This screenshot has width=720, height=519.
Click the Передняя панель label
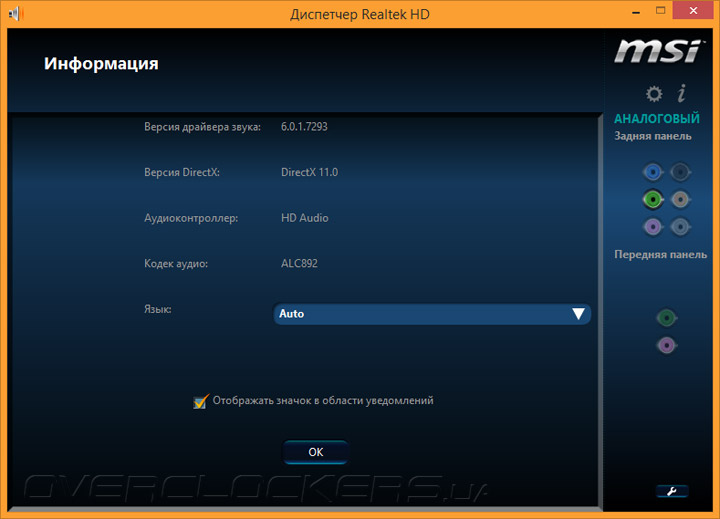[660, 254]
